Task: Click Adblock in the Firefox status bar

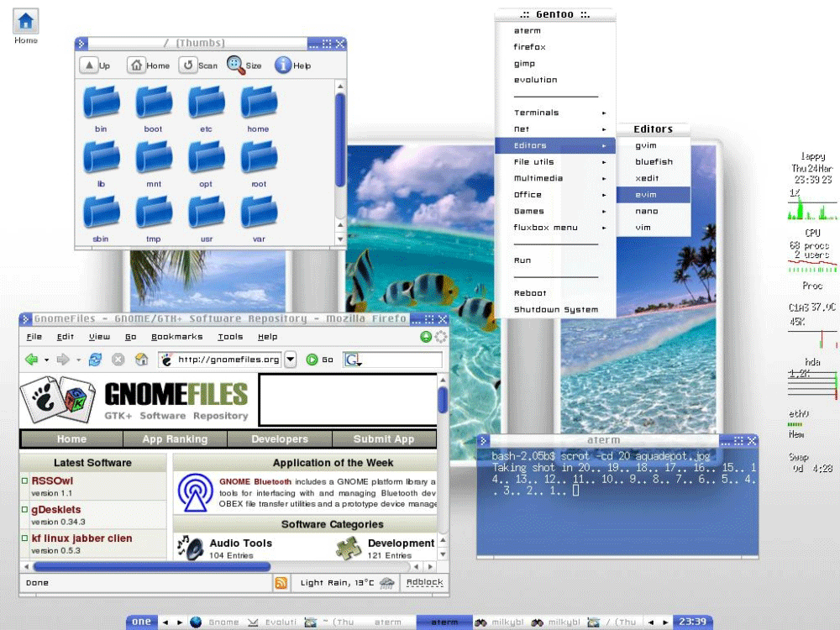Action: click(x=424, y=582)
